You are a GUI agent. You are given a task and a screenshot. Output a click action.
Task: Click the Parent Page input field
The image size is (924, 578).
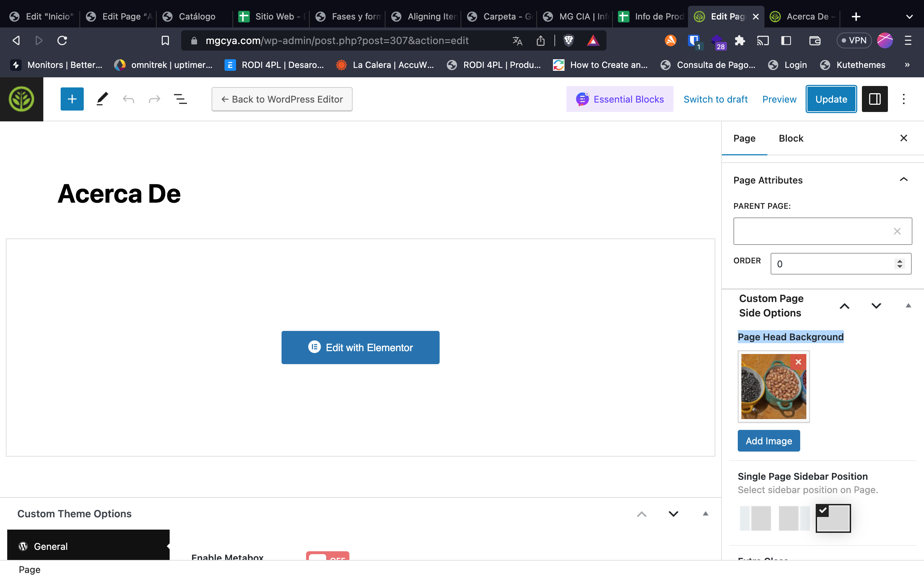[823, 231]
